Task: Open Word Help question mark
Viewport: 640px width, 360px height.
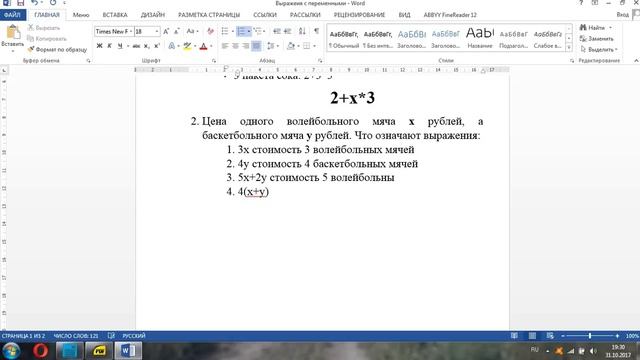Action: (581, 3)
